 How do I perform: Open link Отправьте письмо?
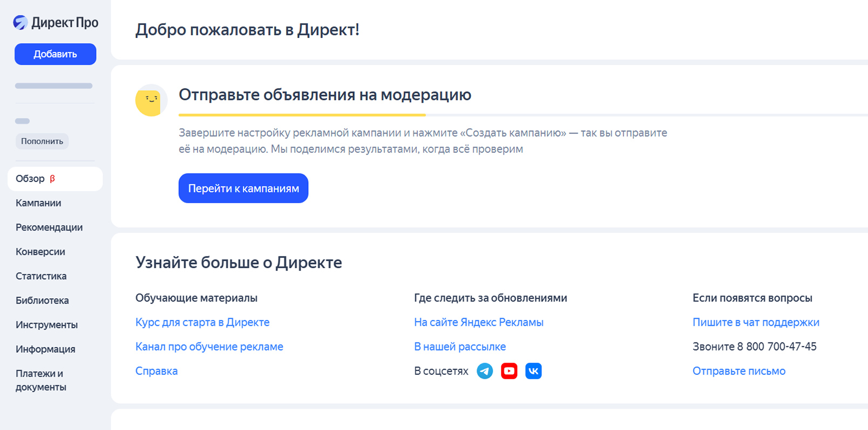(739, 371)
